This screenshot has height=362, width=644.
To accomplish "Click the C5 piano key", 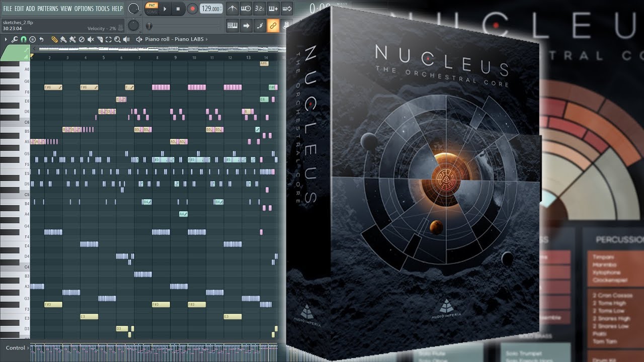I will [15, 195].
